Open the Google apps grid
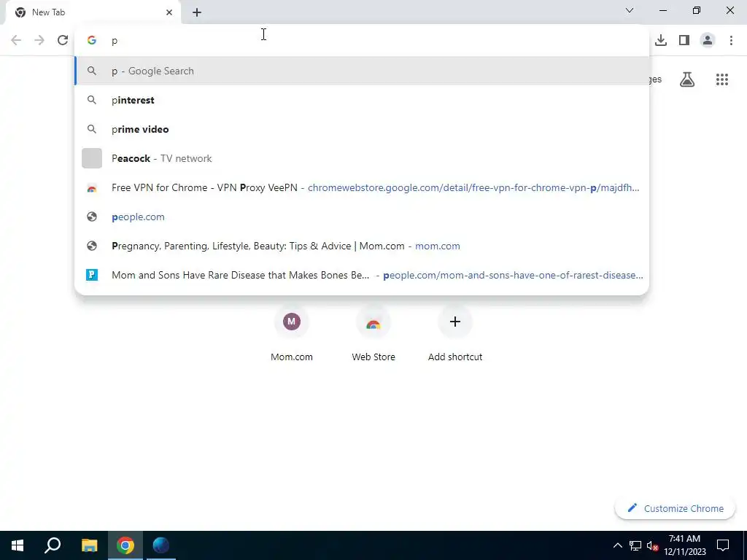This screenshot has height=560, width=747. coord(722,79)
